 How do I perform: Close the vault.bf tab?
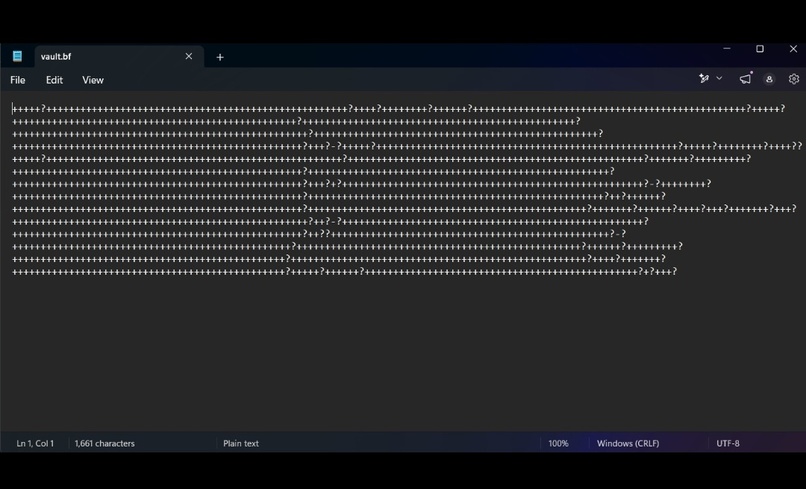click(x=189, y=57)
